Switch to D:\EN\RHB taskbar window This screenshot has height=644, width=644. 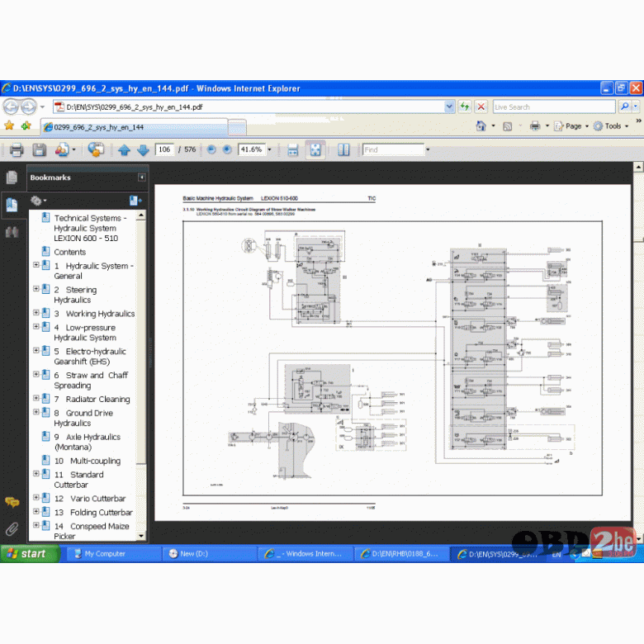point(401,554)
